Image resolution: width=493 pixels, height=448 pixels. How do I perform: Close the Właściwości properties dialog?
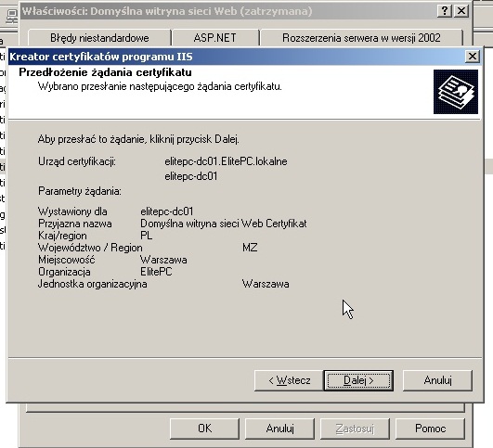tap(461, 11)
